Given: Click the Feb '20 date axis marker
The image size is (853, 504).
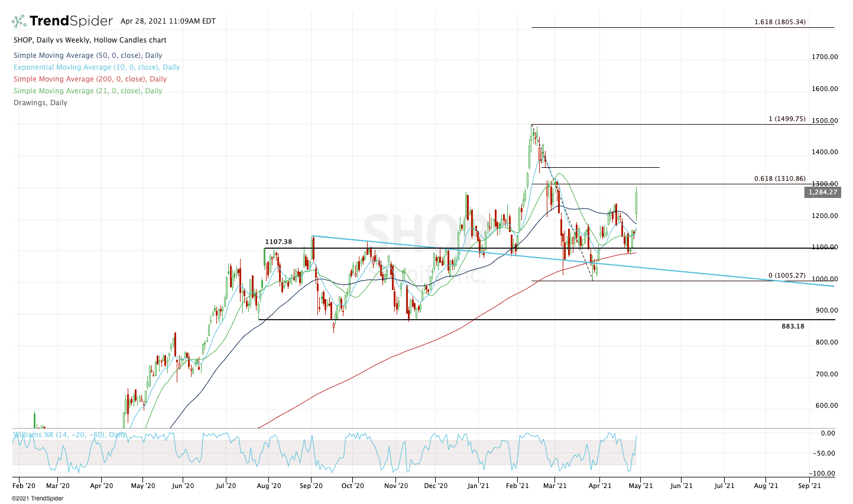Looking at the screenshot, I should 23,486.
